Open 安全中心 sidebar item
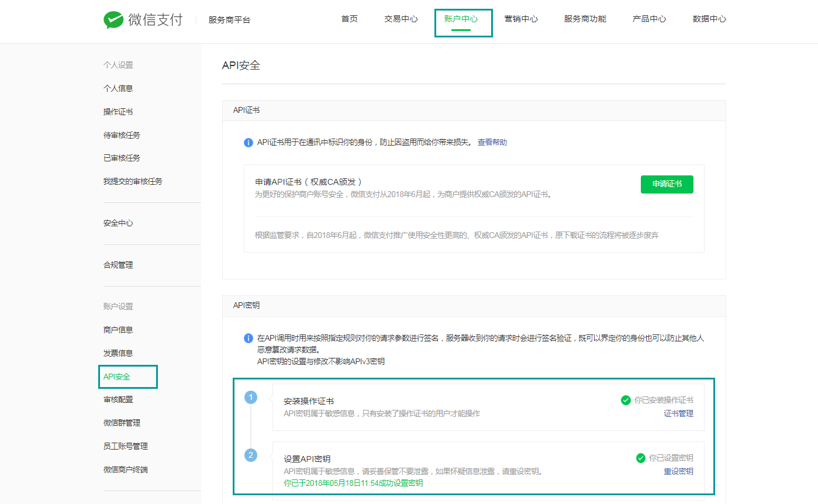This screenshot has height=504, width=818. pyautogui.click(x=118, y=223)
